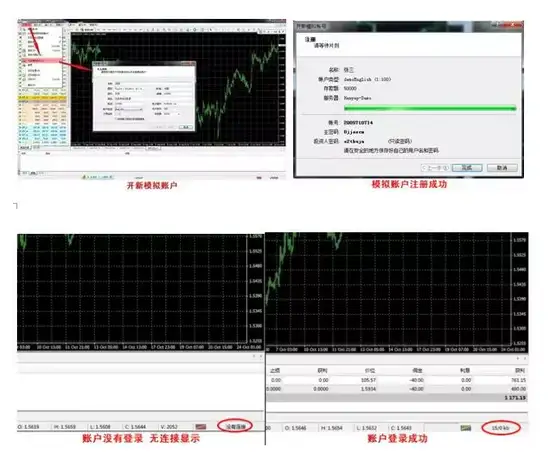Click the 利息 swap column header
The width and height of the screenshot is (550, 460).
pos(465,371)
